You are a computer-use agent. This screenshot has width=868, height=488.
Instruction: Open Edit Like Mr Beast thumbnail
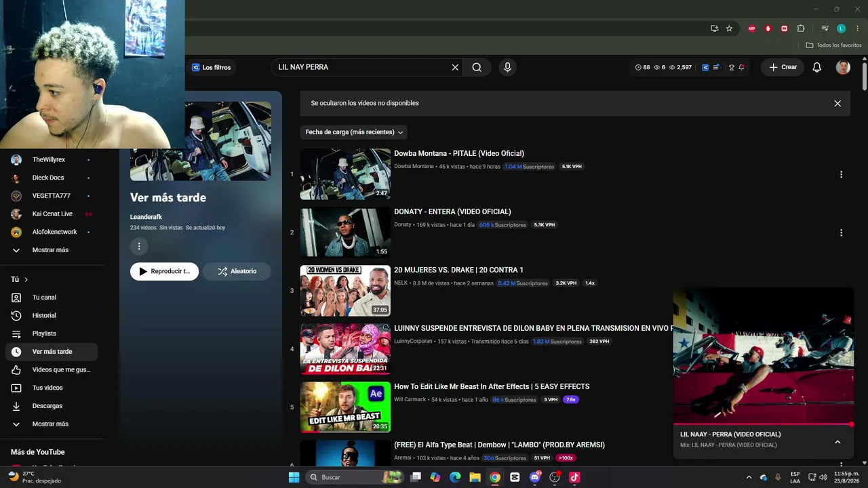coord(345,407)
